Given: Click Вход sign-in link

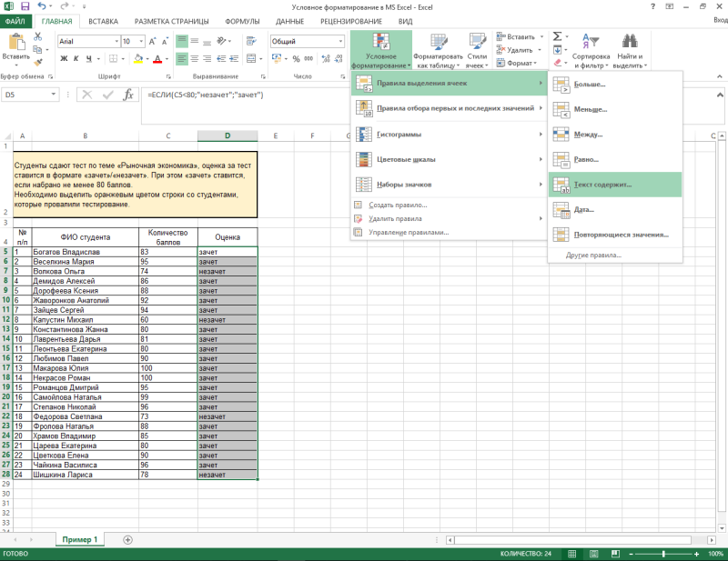Looking at the screenshot, I should tap(721, 20).
